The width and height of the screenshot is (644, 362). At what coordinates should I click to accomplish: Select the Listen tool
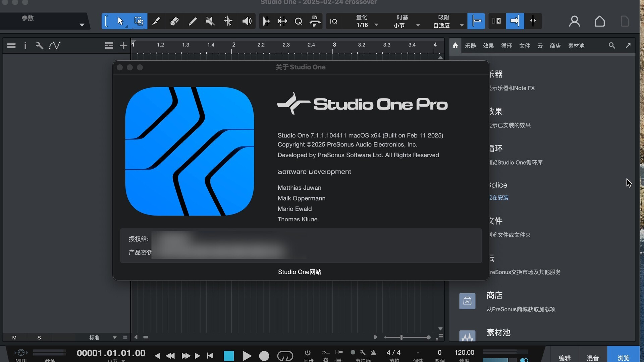[247, 21]
